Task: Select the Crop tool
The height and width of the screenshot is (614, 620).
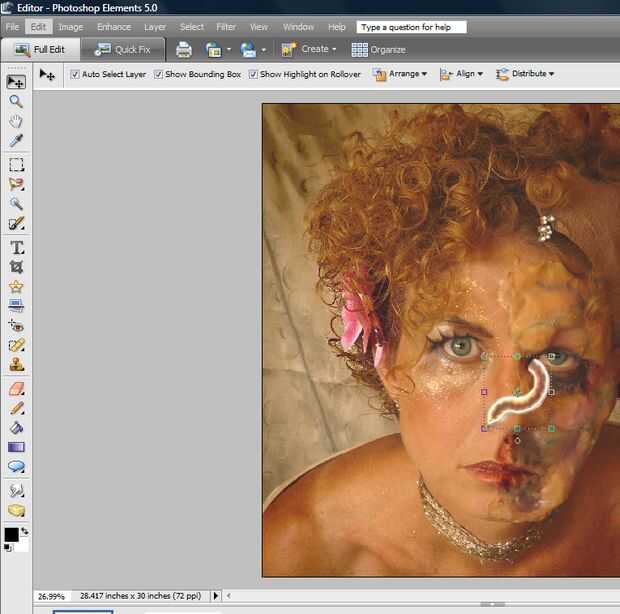Action: [x=16, y=267]
